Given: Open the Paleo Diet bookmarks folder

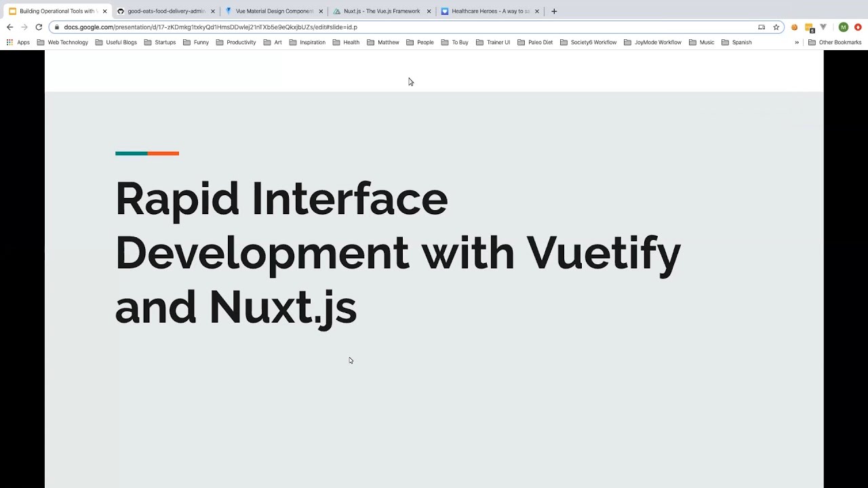Looking at the screenshot, I should pos(535,42).
